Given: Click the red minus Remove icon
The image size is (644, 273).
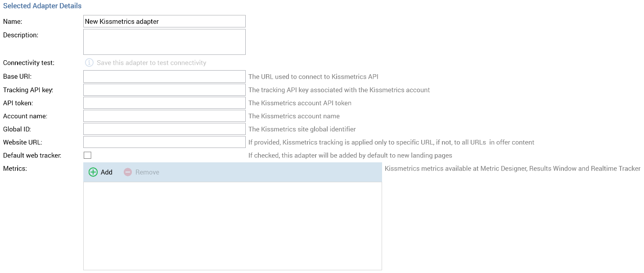Looking at the screenshot, I should (128, 172).
